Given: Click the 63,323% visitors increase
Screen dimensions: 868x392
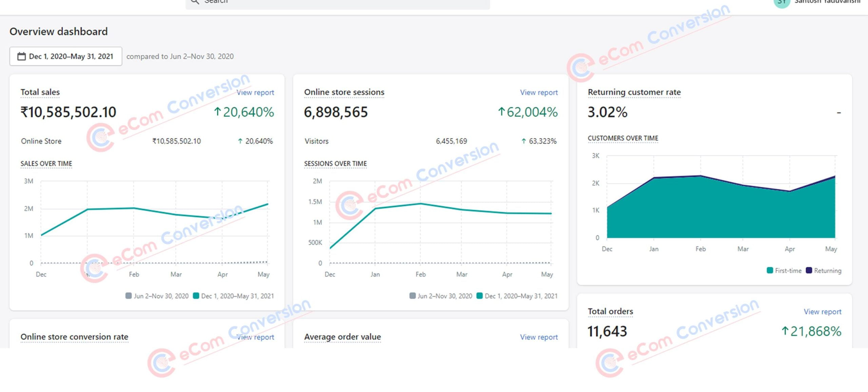Looking at the screenshot, I should coord(539,141).
